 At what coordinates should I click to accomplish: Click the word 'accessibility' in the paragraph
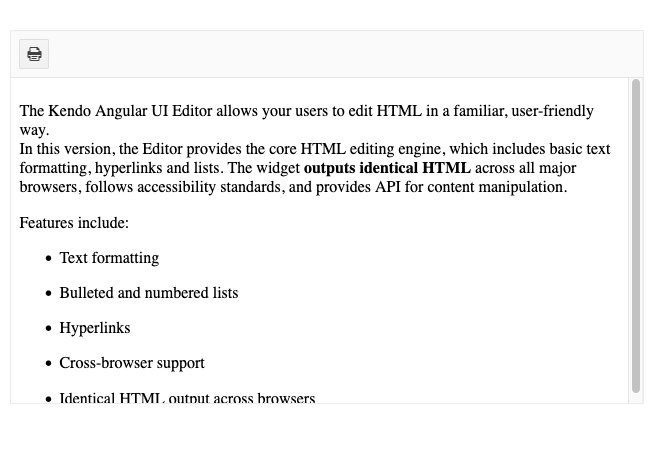pyautogui.click(x=176, y=187)
